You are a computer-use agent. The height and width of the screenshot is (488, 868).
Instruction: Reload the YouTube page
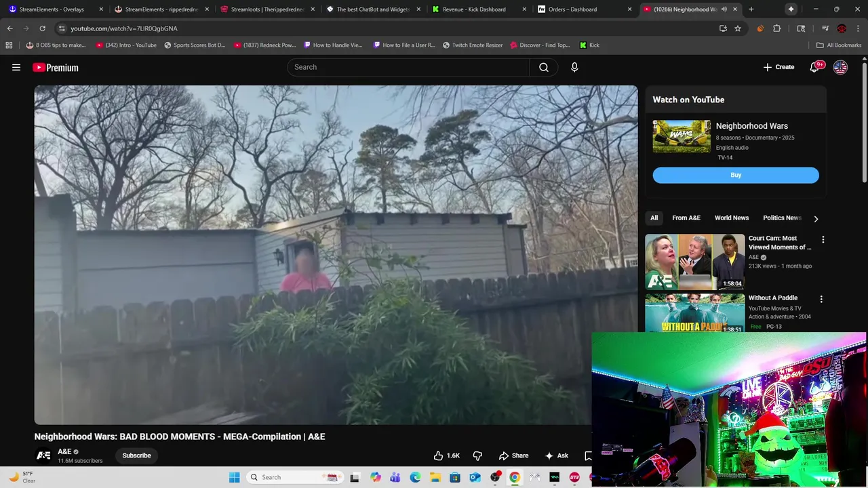click(x=42, y=28)
